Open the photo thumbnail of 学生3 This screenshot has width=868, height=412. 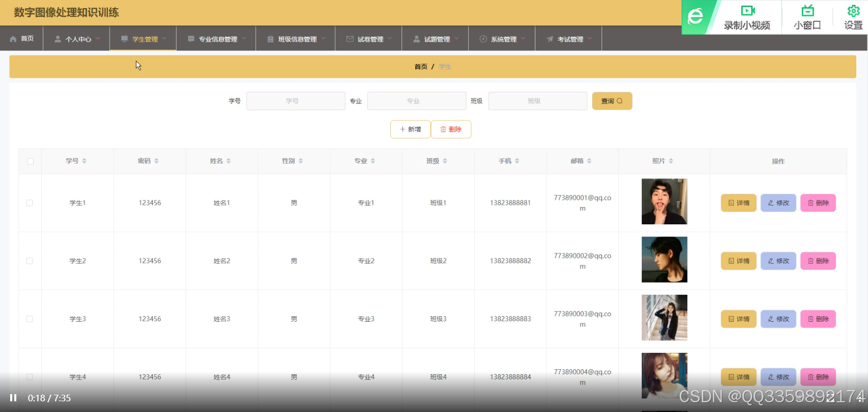(x=664, y=318)
